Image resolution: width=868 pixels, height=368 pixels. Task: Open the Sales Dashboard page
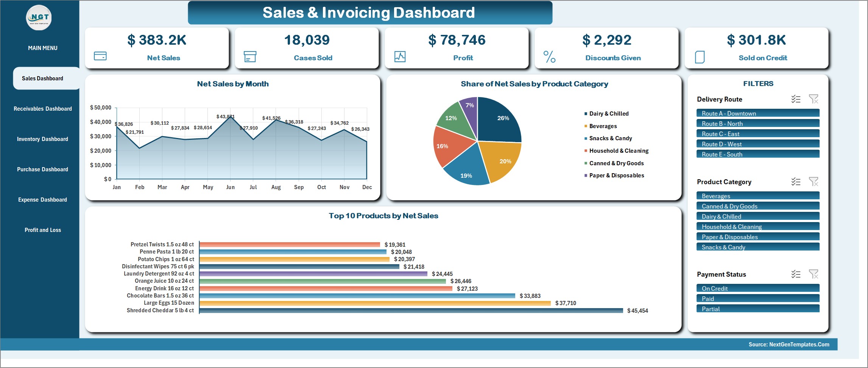(46, 78)
